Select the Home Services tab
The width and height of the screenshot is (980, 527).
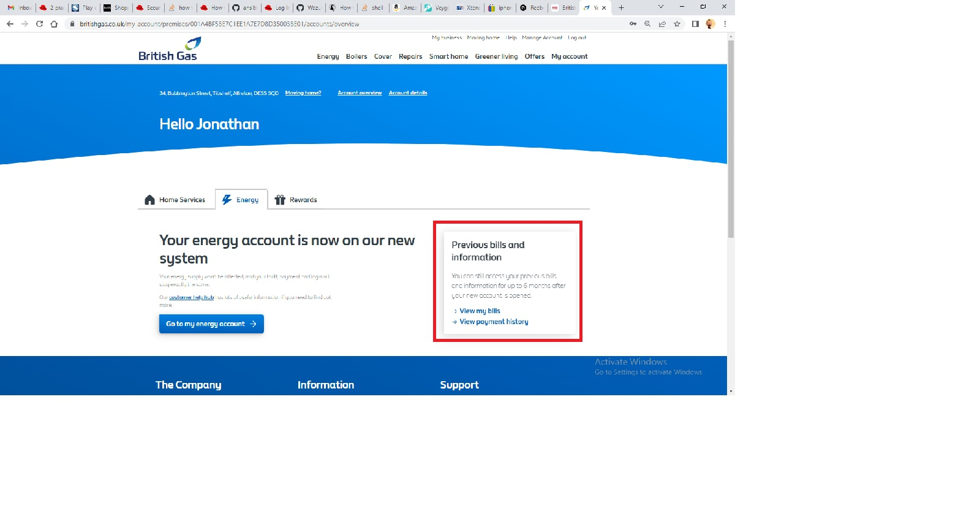(175, 200)
